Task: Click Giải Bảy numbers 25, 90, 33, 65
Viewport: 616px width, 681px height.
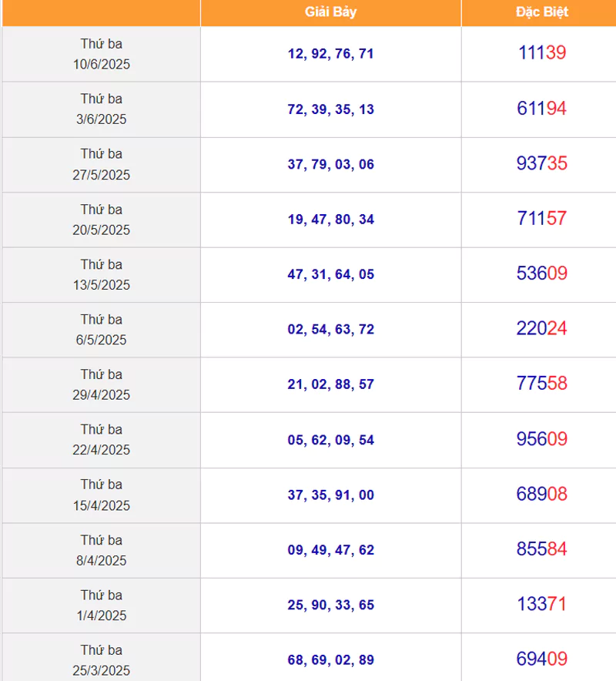Action: [x=331, y=605]
